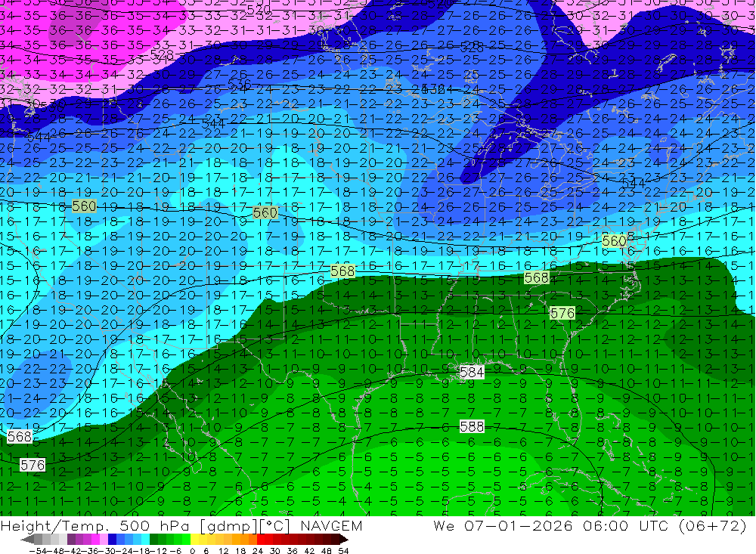Viewport: 756px width, 554px height.
Task: Click the 36 tick label on the color scale
Action: pos(292,551)
